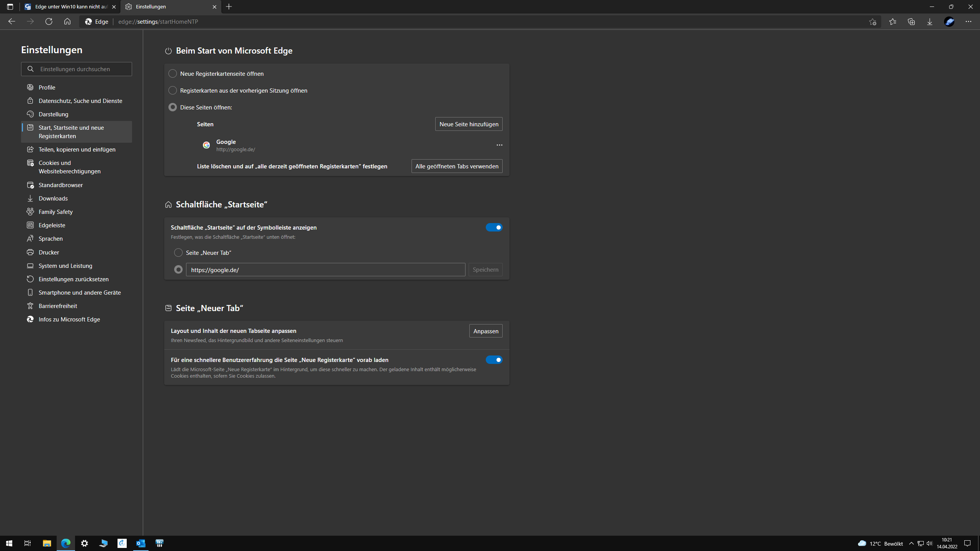The height and width of the screenshot is (551, 980).
Task: Switch to 'Edge unter Win10' tab
Action: (69, 7)
